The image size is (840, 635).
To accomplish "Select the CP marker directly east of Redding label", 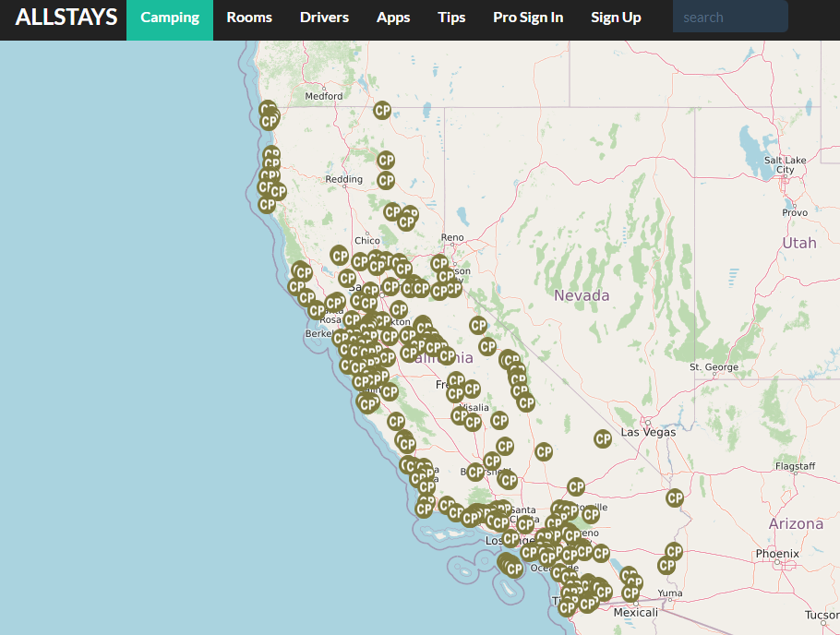I will coord(386,181).
